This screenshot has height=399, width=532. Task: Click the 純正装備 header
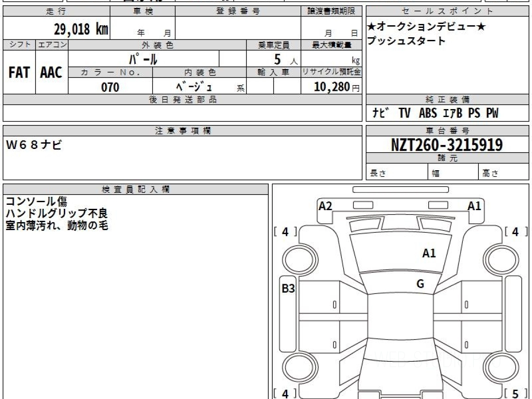click(448, 100)
